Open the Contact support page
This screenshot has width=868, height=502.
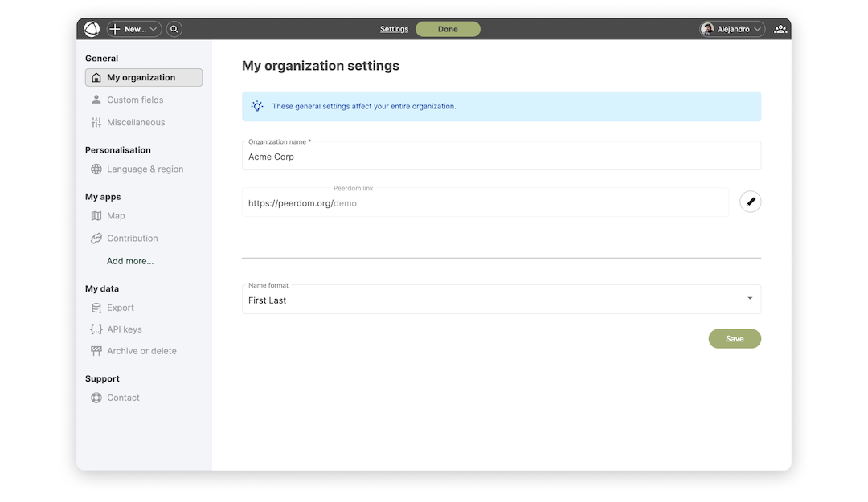123,398
